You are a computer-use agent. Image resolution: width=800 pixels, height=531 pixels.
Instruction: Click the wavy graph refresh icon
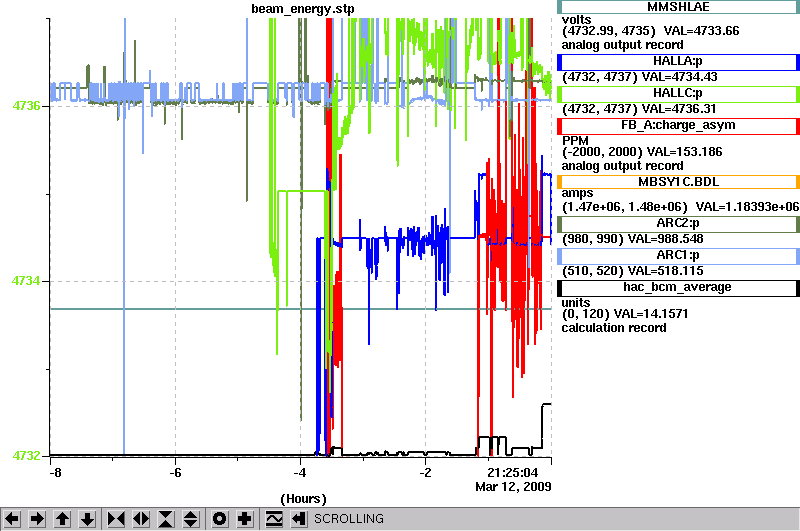274,519
